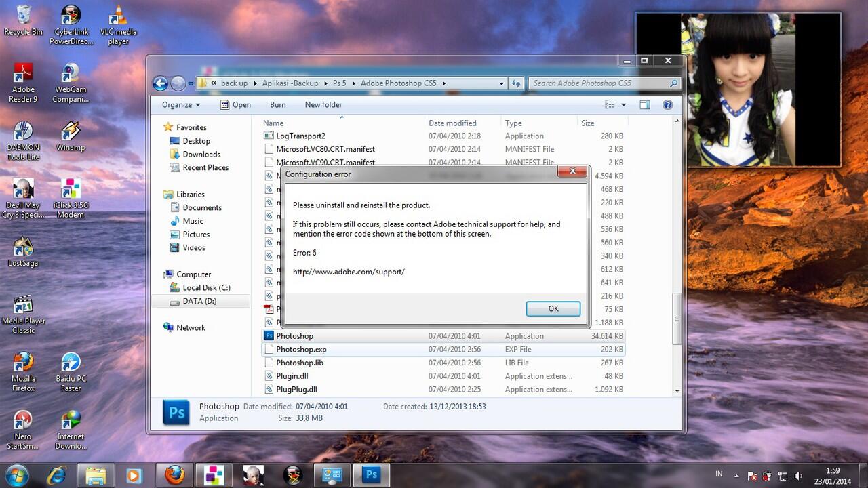Open Windows Media Player taskbar icon
Image resolution: width=868 pixels, height=488 pixels.
pos(135,475)
